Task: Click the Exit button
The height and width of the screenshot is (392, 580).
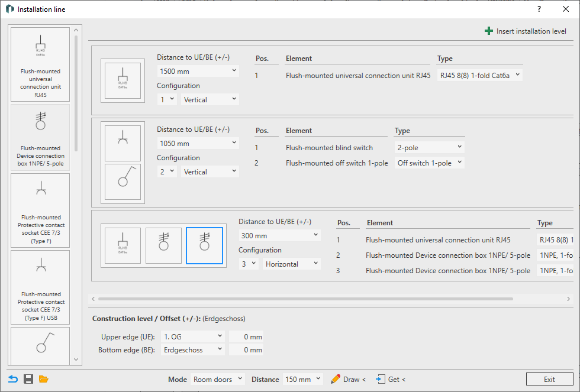Action: coord(549,379)
